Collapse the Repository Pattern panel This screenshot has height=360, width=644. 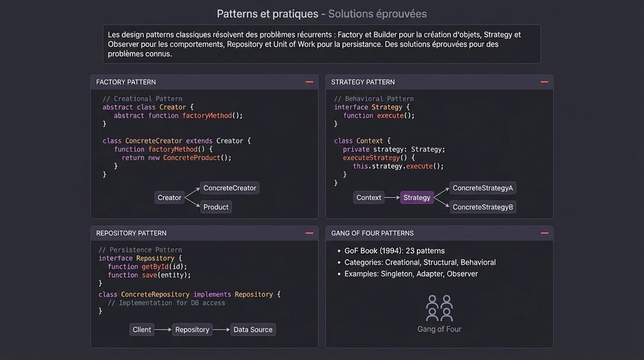tap(309, 233)
